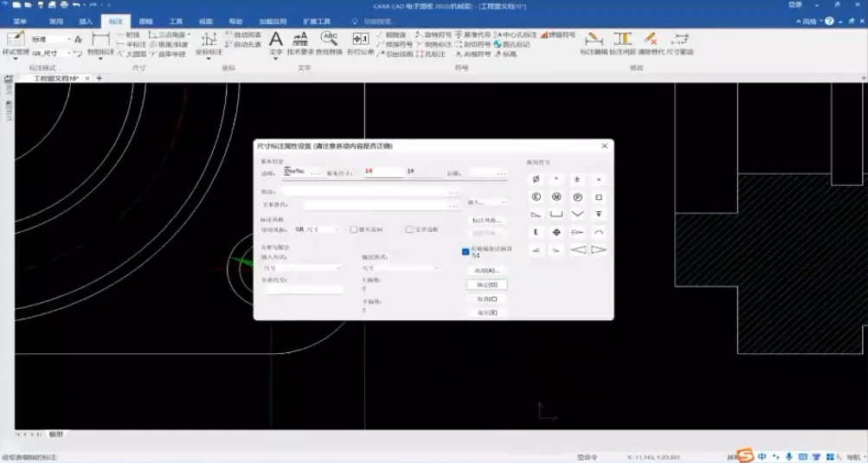This screenshot has height=463, width=868.
Task: Click the 取消(C) cancel button
Action: pos(487,299)
